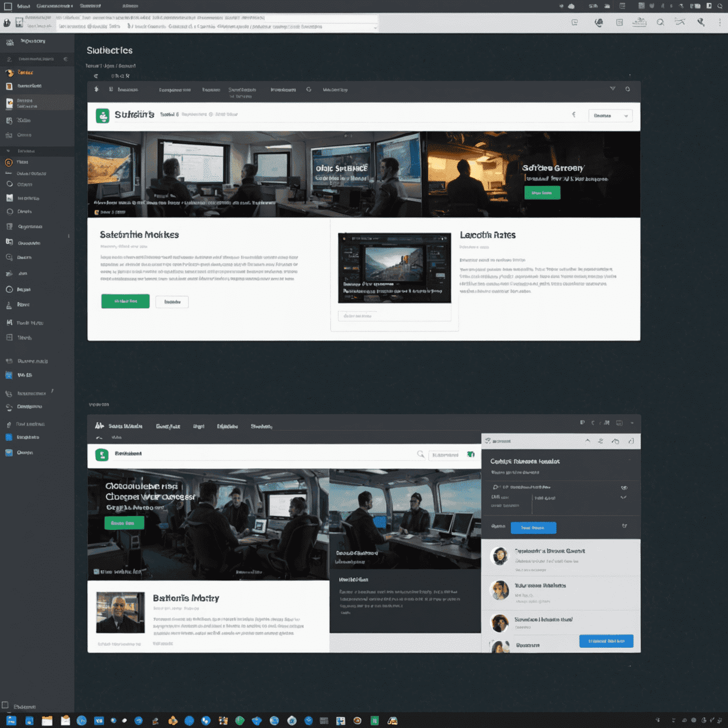
Task: Click the blue button at the side panel's bottom
Action: 606,641
